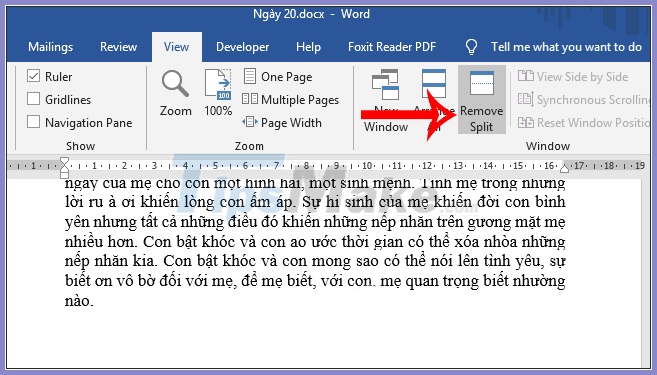
Task: Click the first line indent marker on ruler
Action: tap(64, 161)
